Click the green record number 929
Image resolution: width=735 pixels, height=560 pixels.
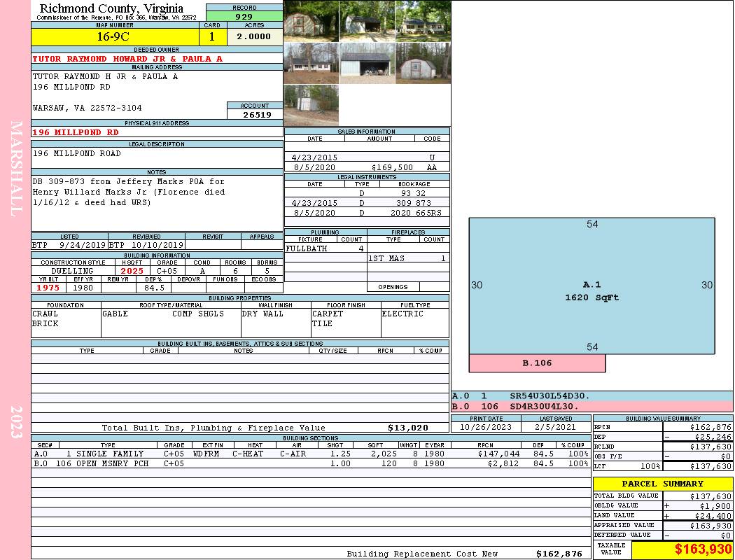coord(244,16)
